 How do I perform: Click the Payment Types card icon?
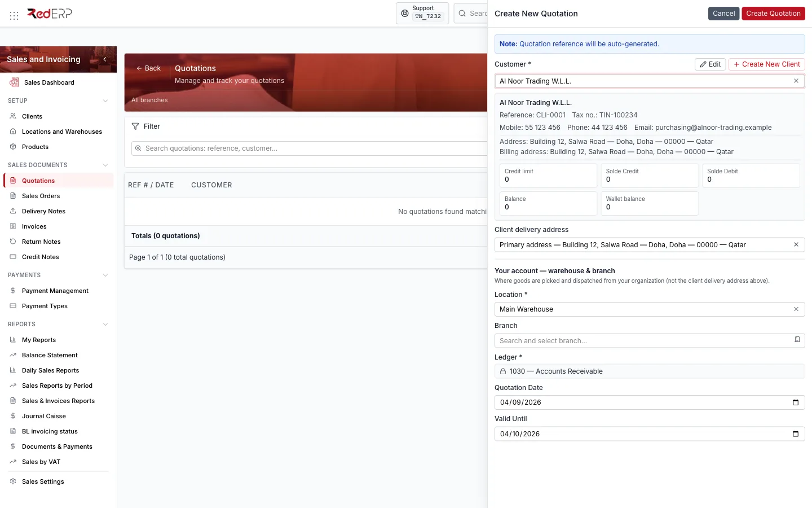(13, 306)
